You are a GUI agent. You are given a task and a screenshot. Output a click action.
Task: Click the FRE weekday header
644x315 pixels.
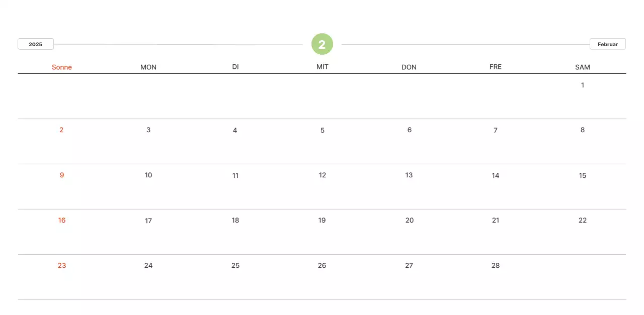496,67
